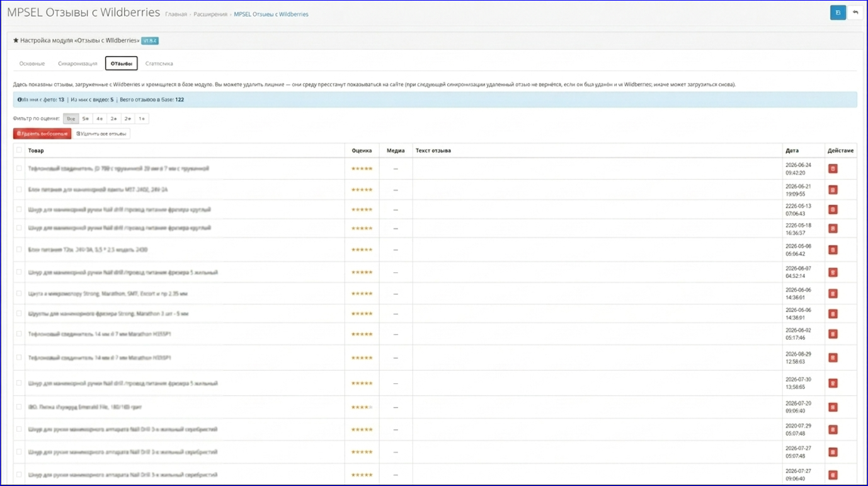Delete the review dated 2026-07-30
This screenshot has width=868, height=486.
pos(833,383)
